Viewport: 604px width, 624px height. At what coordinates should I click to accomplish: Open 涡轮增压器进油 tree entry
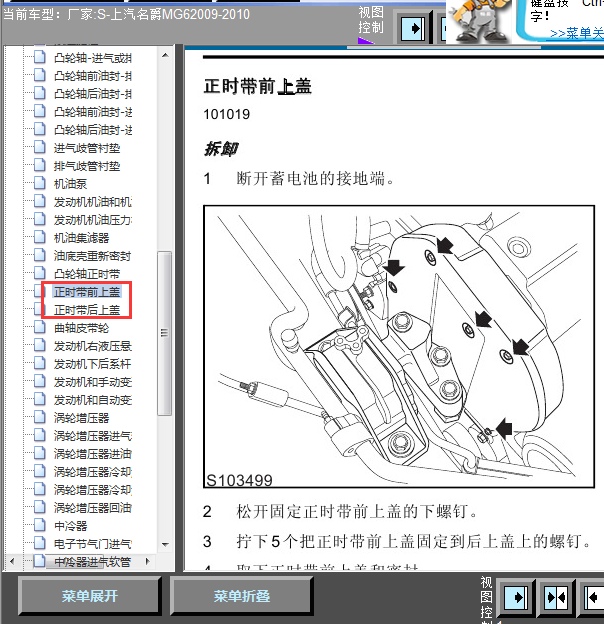93,454
